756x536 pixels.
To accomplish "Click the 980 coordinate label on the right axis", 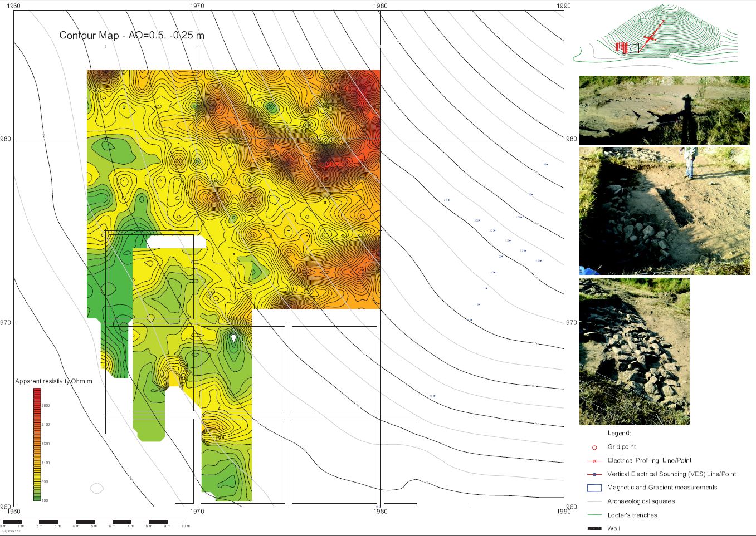I will pyautogui.click(x=572, y=139).
